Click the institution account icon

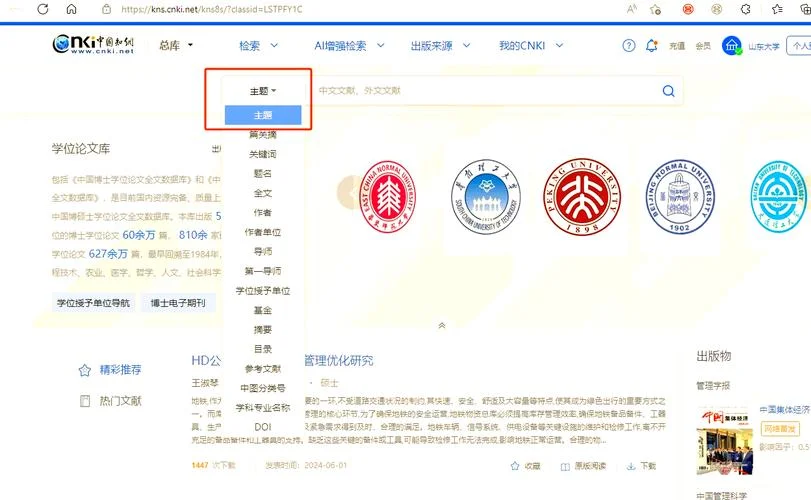[731, 46]
